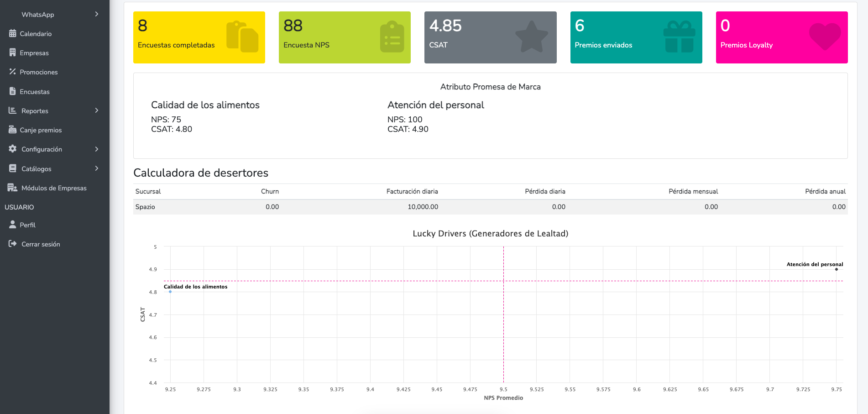Click the Canje premios register icon

(12, 130)
